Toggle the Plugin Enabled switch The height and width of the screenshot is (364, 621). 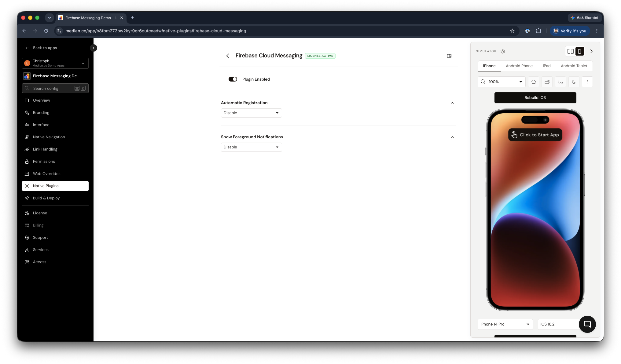tap(233, 79)
